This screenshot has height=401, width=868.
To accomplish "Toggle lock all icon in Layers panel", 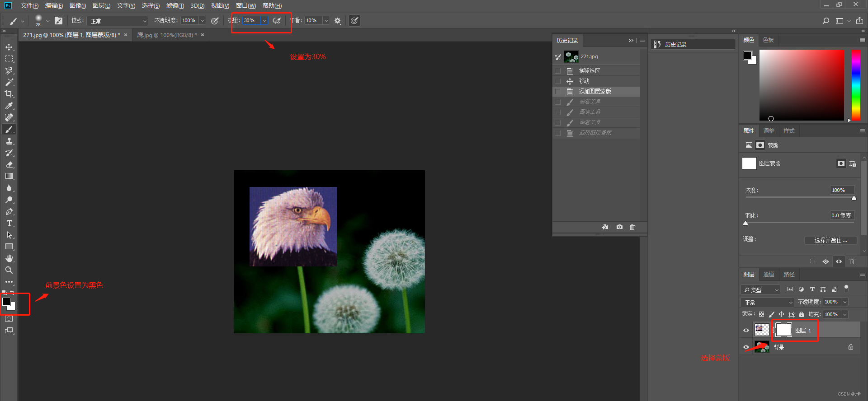I will pyautogui.click(x=802, y=315).
